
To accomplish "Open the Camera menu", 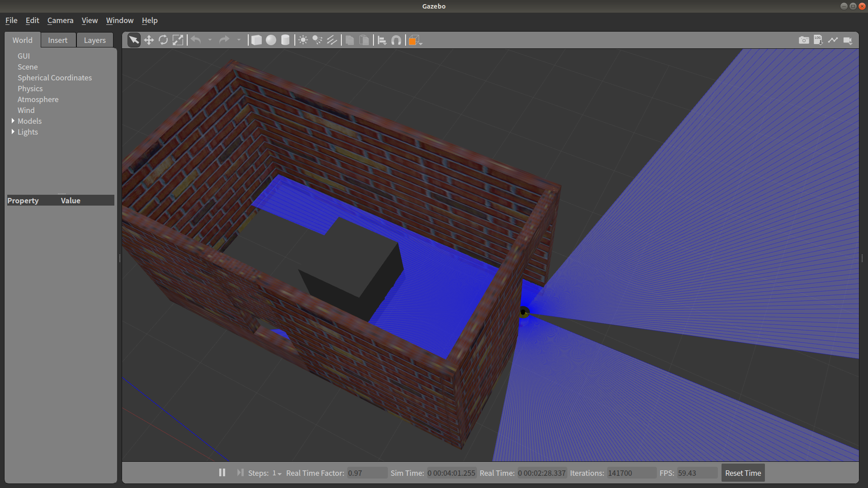I will tap(60, 20).
